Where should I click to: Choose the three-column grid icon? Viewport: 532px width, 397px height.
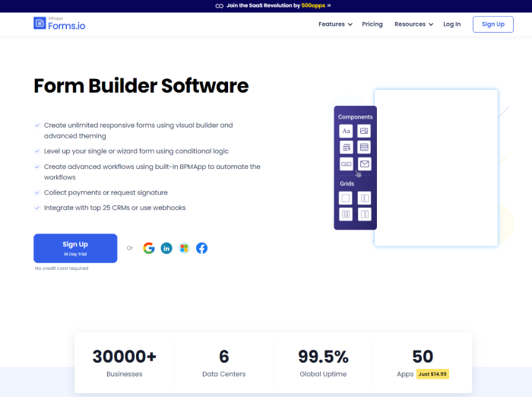click(x=346, y=214)
